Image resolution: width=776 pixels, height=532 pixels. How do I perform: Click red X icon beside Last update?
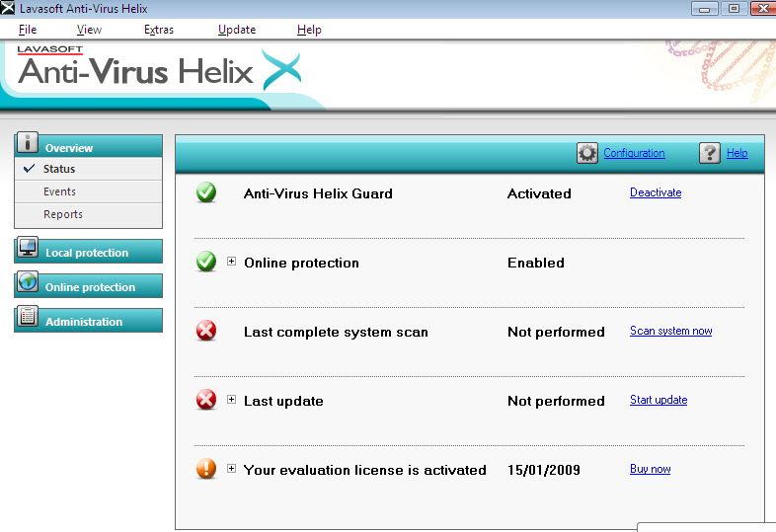(x=206, y=400)
